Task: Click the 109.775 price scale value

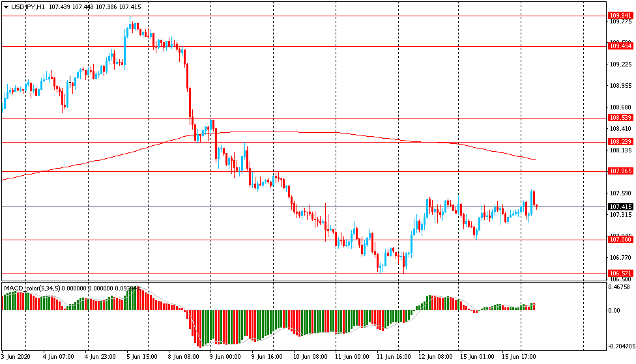Action: [620, 21]
